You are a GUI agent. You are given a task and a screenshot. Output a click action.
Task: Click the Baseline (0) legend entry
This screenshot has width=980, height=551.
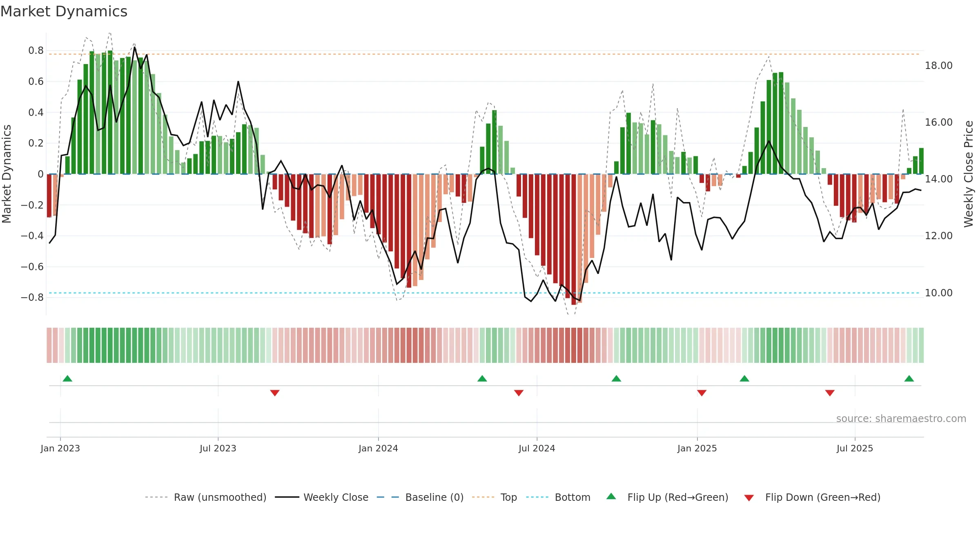[x=420, y=497]
